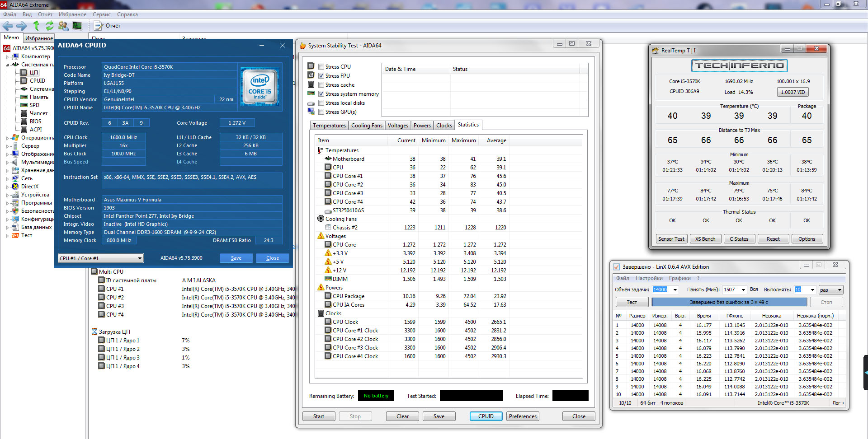
Task: Switch to the Избранное sidebar tab
Action: point(39,38)
